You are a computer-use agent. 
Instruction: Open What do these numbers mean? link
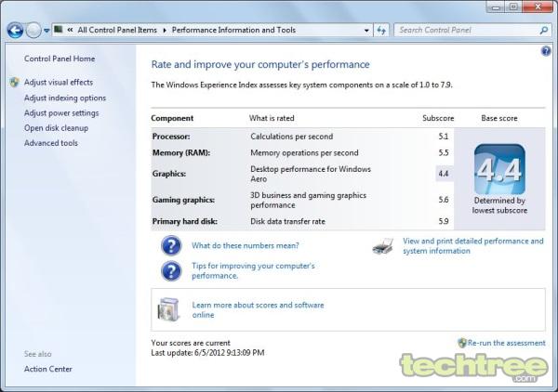click(246, 245)
